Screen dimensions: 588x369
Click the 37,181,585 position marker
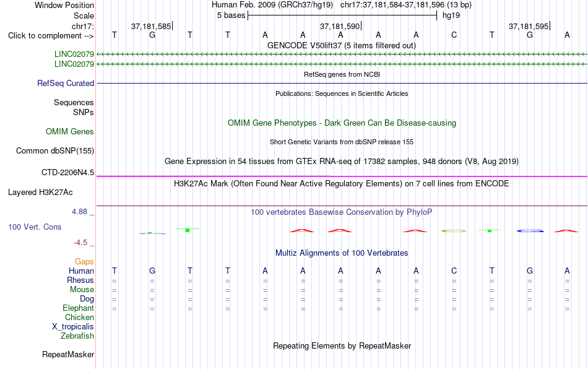[151, 26]
